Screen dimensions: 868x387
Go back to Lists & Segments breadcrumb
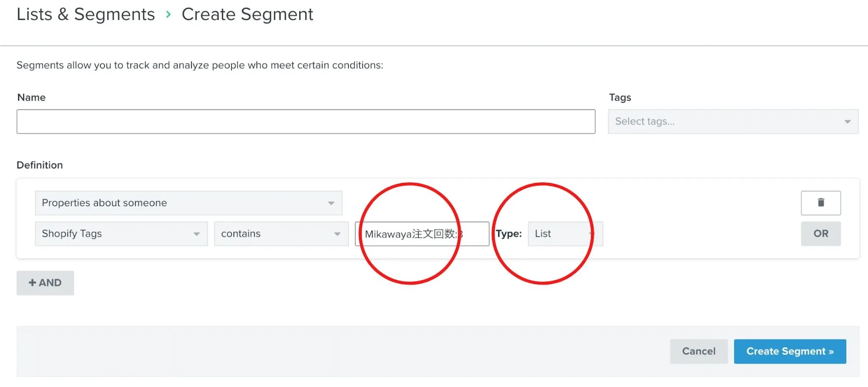coord(86,14)
